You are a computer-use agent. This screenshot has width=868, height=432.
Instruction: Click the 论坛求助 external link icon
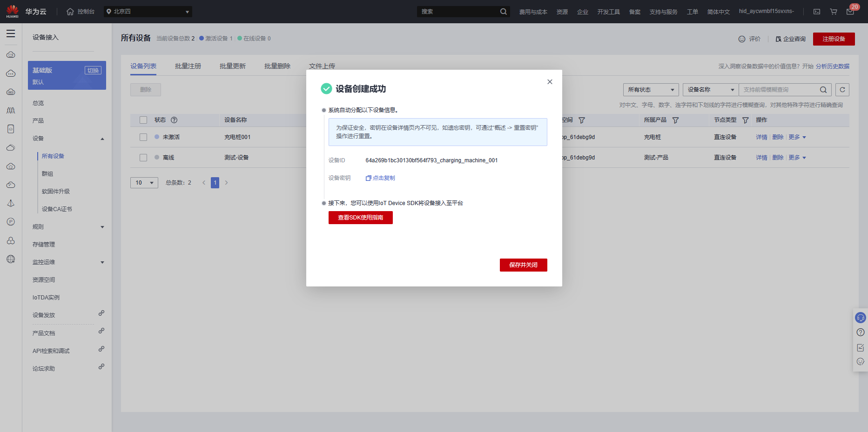(x=101, y=366)
